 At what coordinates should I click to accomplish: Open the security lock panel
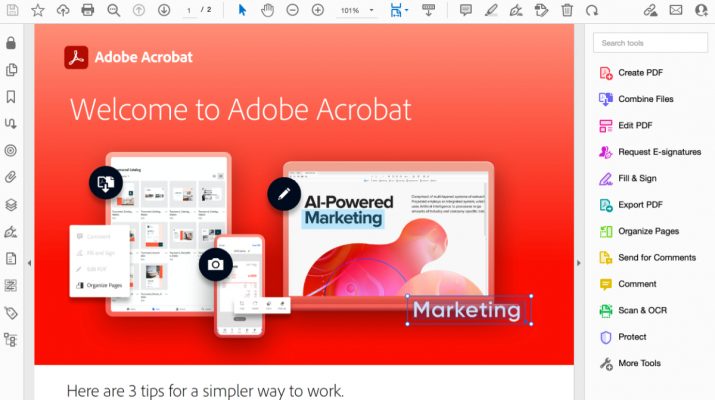pyautogui.click(x=11, y=43)
